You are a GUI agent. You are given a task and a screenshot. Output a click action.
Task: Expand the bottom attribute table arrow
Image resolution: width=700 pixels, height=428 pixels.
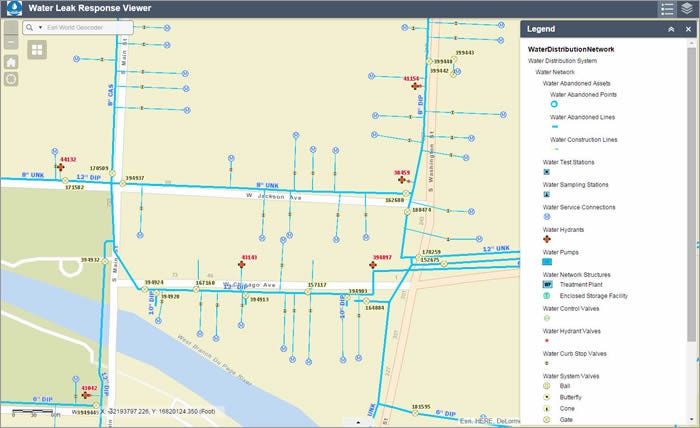[358, 422]
